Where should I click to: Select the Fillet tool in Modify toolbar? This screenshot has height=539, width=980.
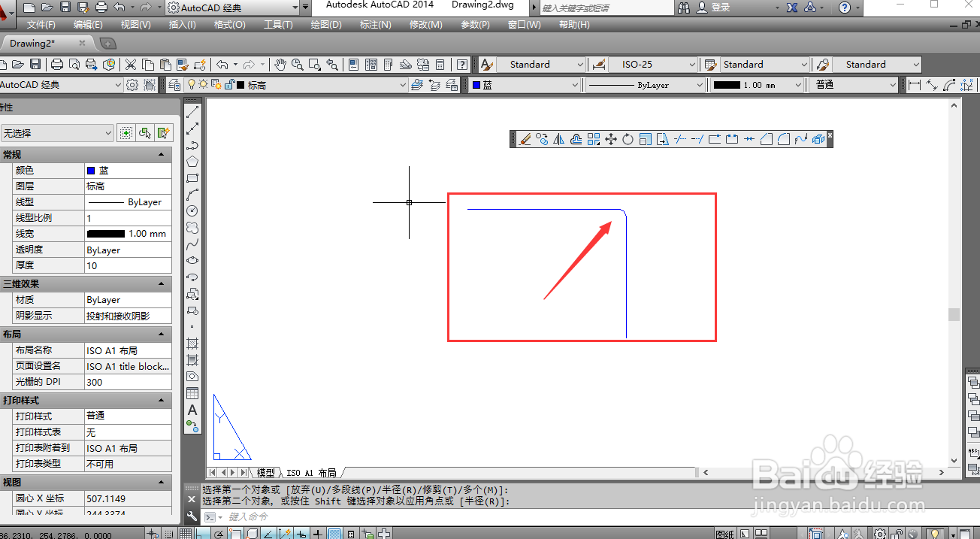784,139
